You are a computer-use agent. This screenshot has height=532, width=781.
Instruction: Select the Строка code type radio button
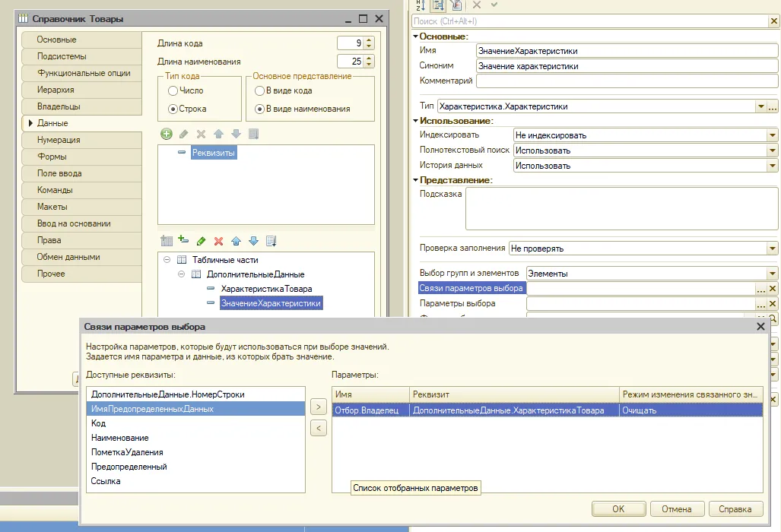click(x=173, y=109)
